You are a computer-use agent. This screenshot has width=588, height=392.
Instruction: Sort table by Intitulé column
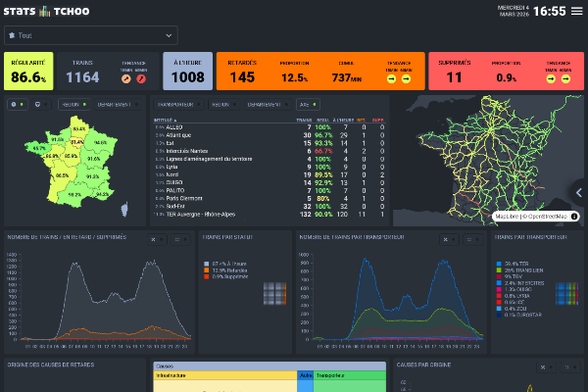pos(165,120)
